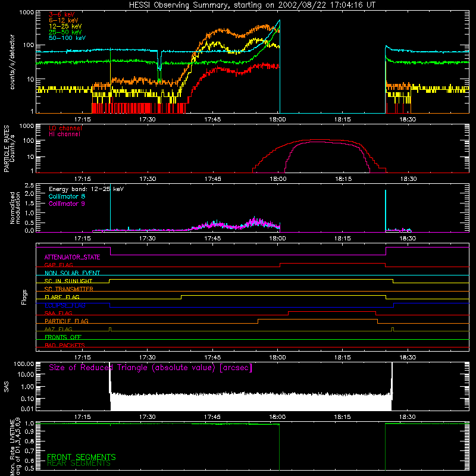Image resolution: width=476 pixels, height=476 pixels.
Task: Select the BAD_PACKETS flag label
Action: pyautogui.click(x=65, y=345)
